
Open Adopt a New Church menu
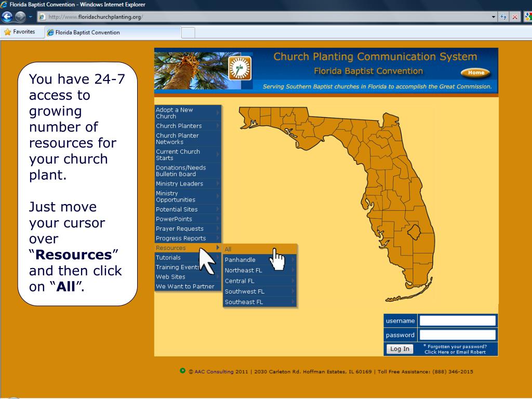coord(188,113)
